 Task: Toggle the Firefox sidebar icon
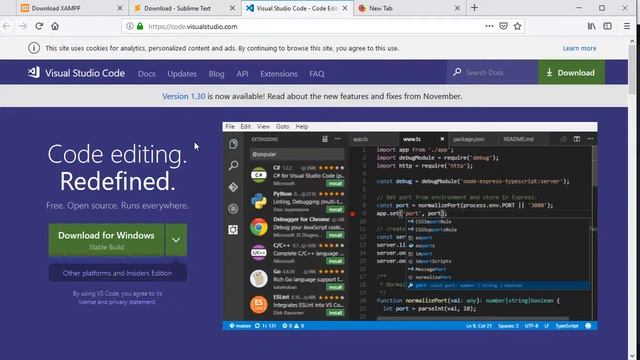click(x=607, y=26)
